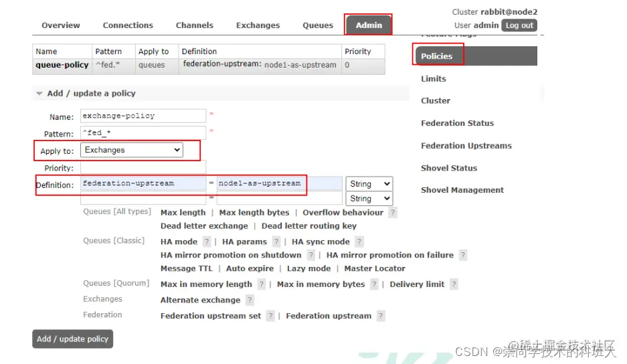Click the Message TTL shortcut
This screenshot has height=364, width=627.
(186, 268)
